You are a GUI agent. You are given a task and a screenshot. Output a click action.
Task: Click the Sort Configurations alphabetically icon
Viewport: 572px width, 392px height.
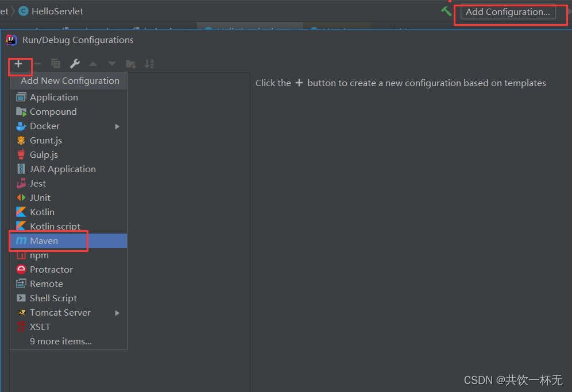pos(149,64)
